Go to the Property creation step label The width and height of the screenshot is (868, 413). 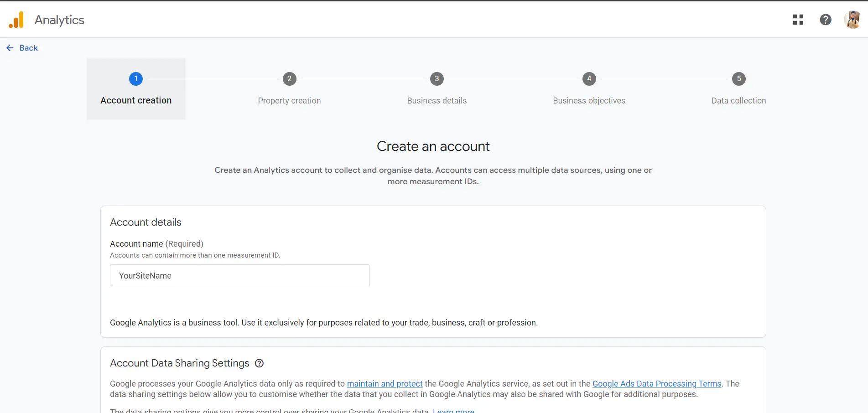pyautogui.click(x=289, y=101)
